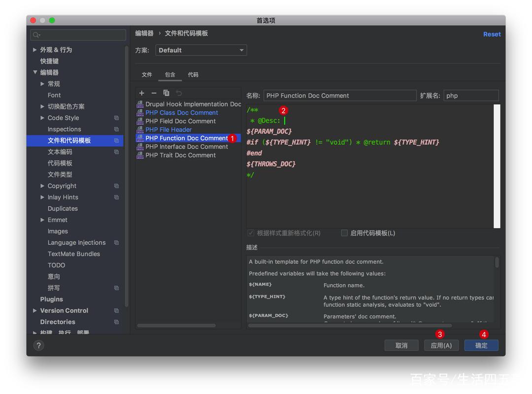Viewport: 532px width, 394px height.
Task: Click project-level icon next to 拼写
Action: tap(116, 288)
